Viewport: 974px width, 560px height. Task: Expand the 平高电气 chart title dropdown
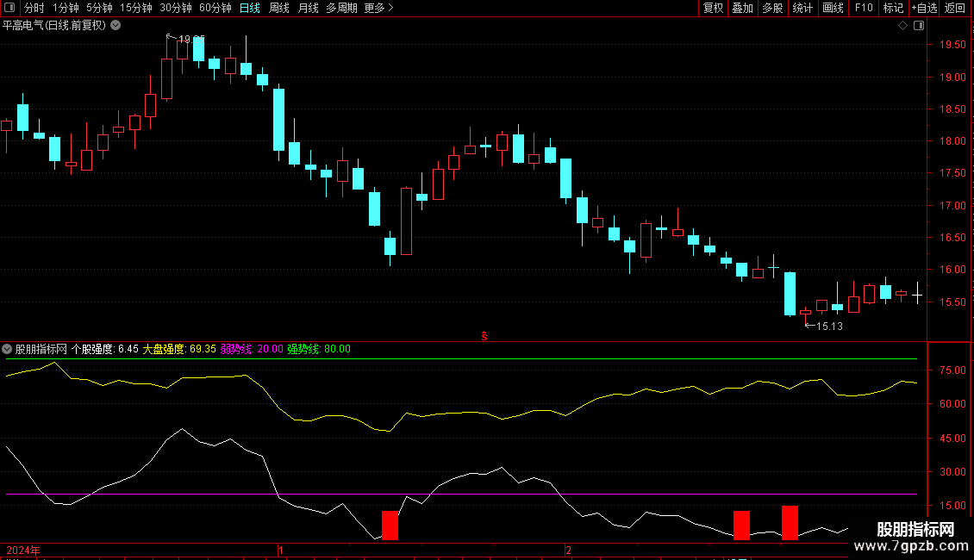pyautogui.click(x=116, y=25)
